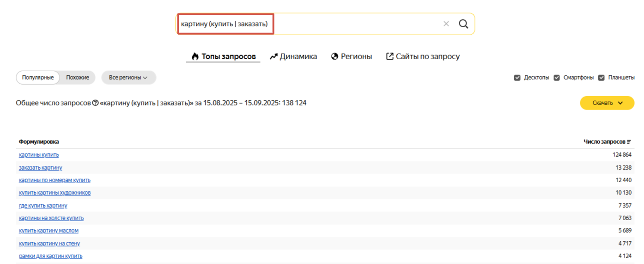Switch to the Регионы tab
Screen dimensions: 644x264
tap(352, 56)
